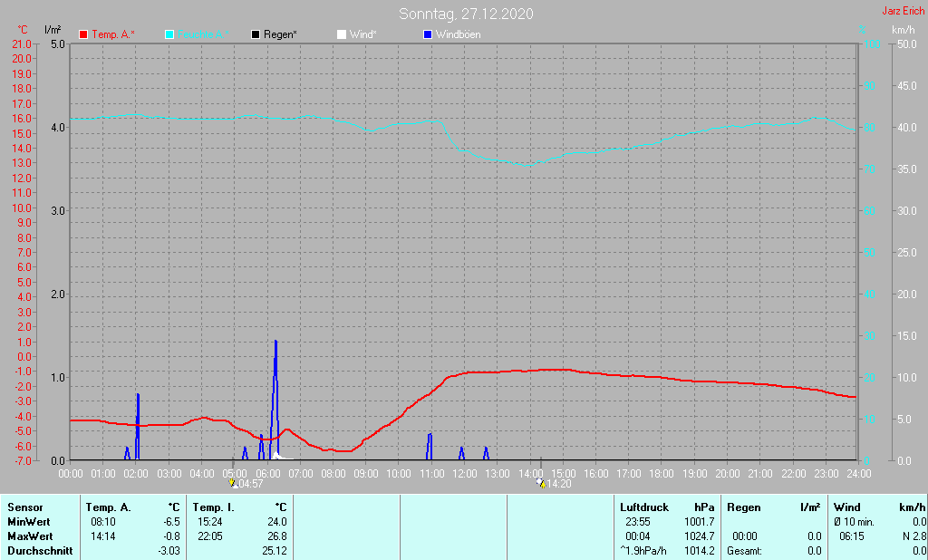Click the cyan Feuchte A. legend swatch
The height and width of the screenshot is (560, 928).
[169, 35]
